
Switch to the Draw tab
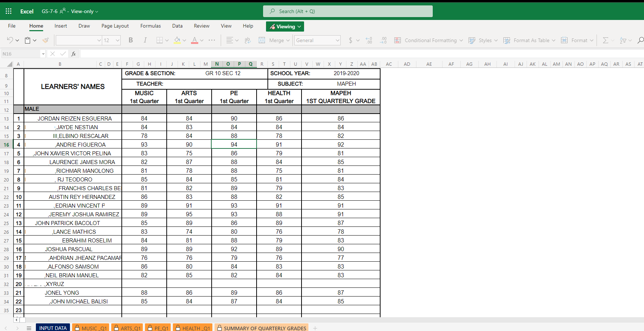click(x=84, y=26)
